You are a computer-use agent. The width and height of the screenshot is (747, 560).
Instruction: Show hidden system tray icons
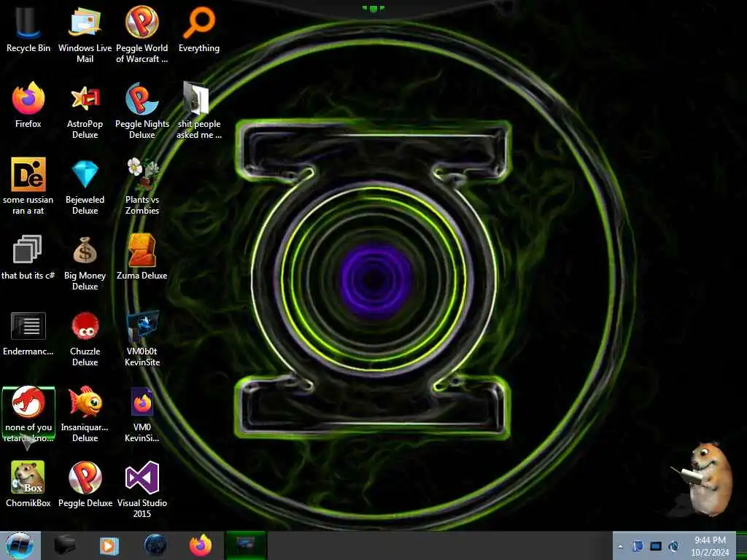click(620, 547)
